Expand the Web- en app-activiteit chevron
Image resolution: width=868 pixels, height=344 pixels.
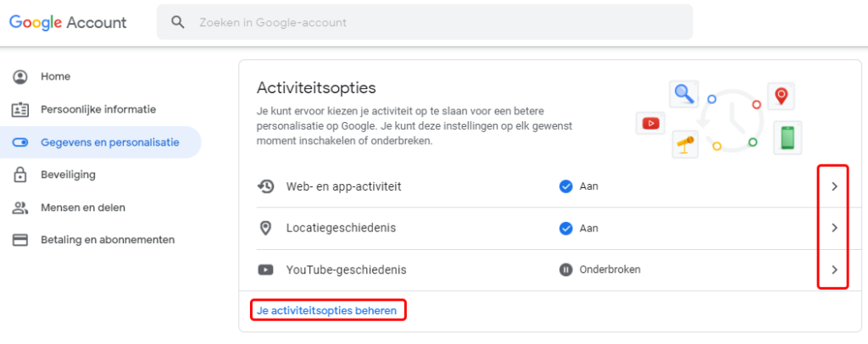tap(834, 186)
